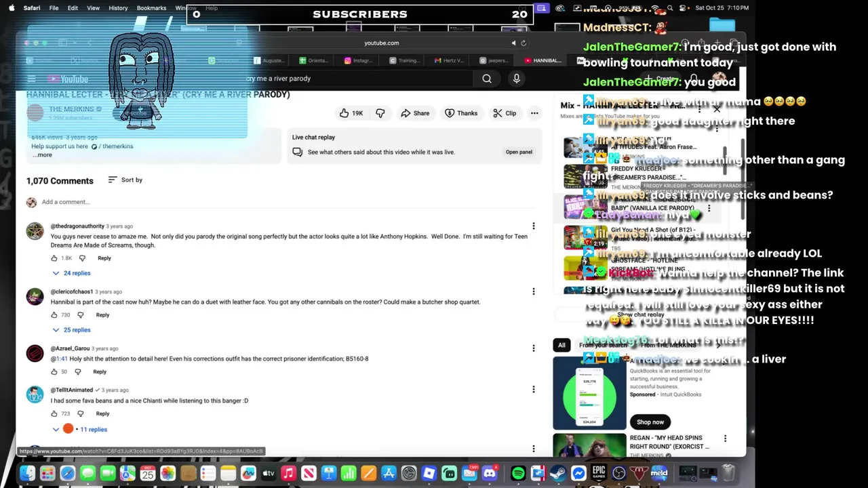Open Photos from the dock
Viewport: 868px width, 488px height.
pyautogui.click(x=167, y=473)
